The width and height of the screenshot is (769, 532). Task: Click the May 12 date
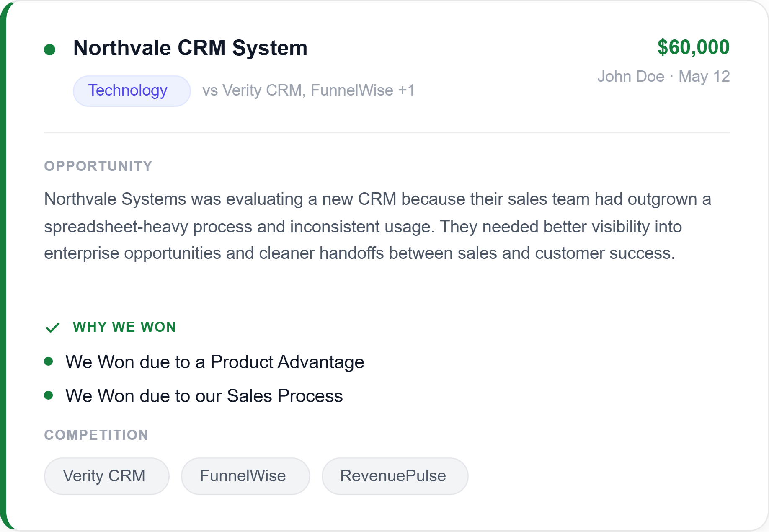(x=704, y=76)
